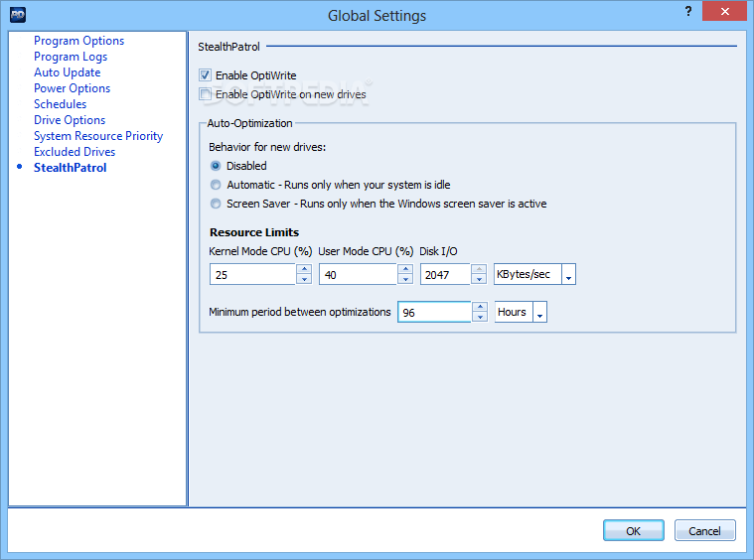Click the application icon in title bar
The image size is (754, 560).
coord(18,15)
